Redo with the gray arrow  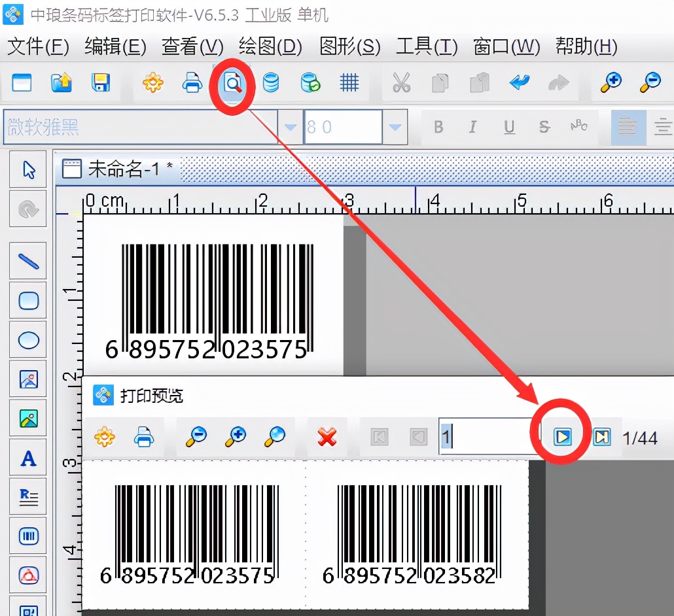(x=559, y=82)
